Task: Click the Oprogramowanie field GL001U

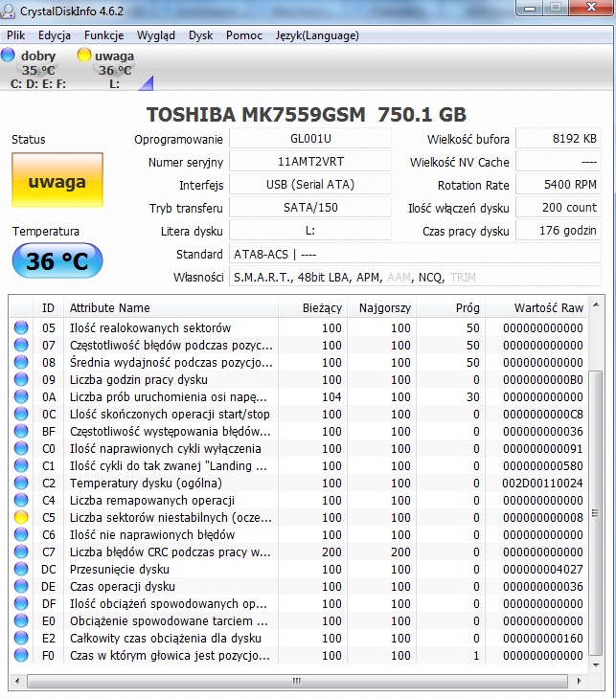Action: pos(310,139)
